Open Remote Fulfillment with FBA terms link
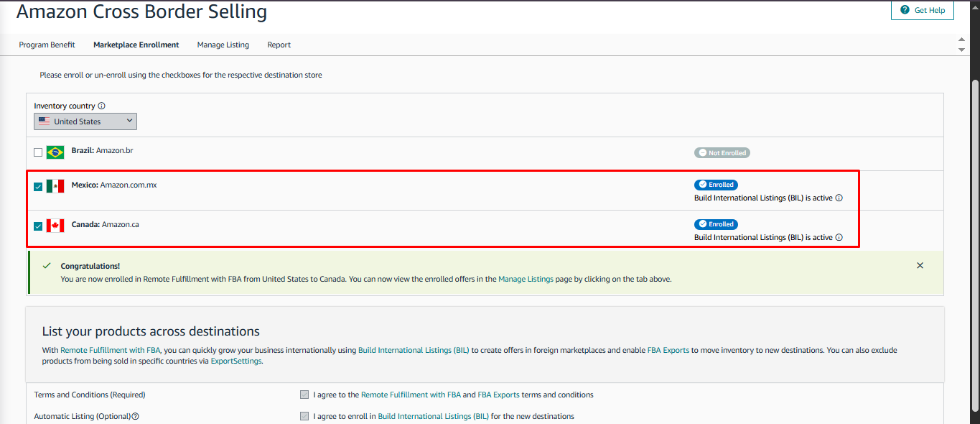 point(411,395)
